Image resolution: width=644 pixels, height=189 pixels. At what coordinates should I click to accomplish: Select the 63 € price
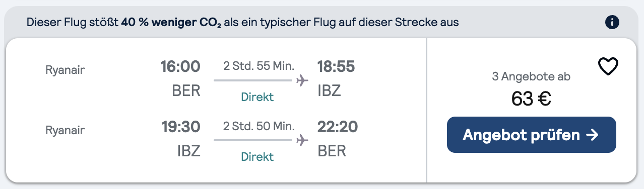click(531, 99)
